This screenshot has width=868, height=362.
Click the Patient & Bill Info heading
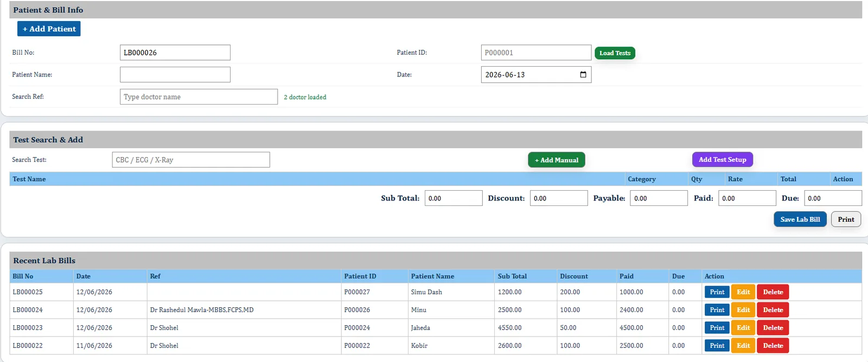click(x=48, y=10)
